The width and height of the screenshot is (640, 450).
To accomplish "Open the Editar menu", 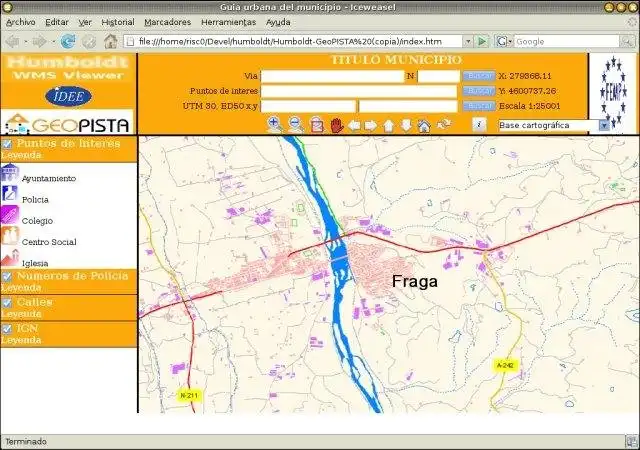I will pos(57,22).
